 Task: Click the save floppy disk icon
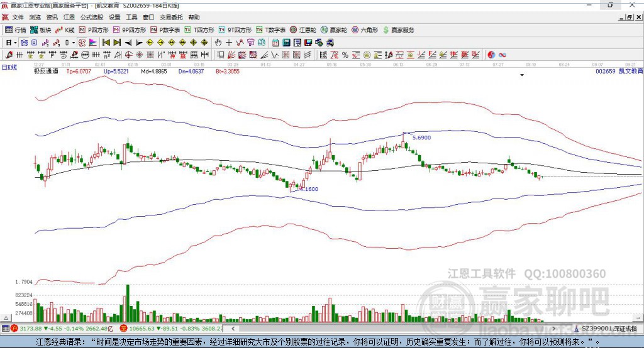point(308,43)
